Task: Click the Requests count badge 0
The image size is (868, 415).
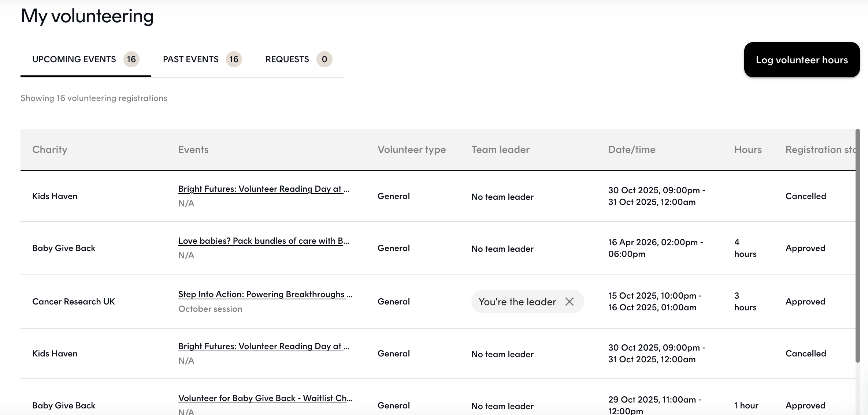Action: 324,59
